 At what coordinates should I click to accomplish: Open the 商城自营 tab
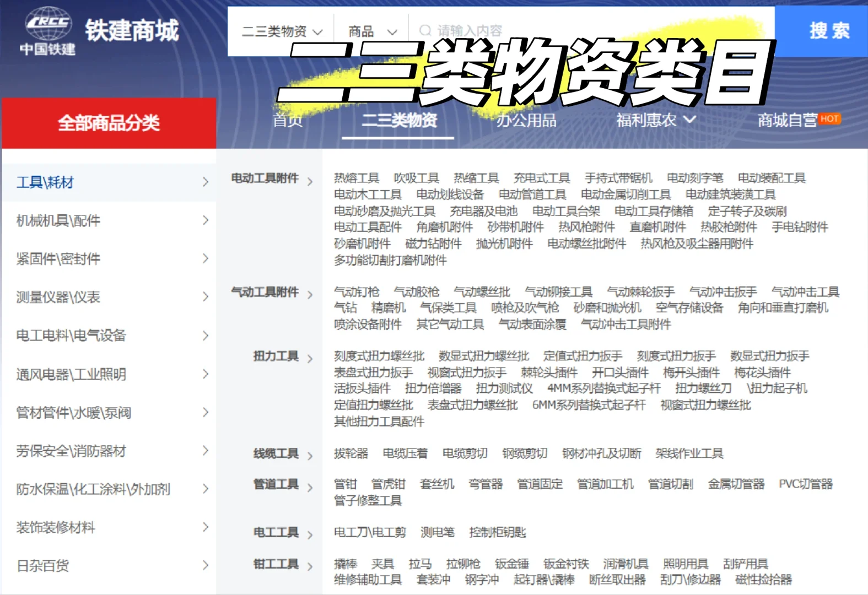(x=787, y=120)
